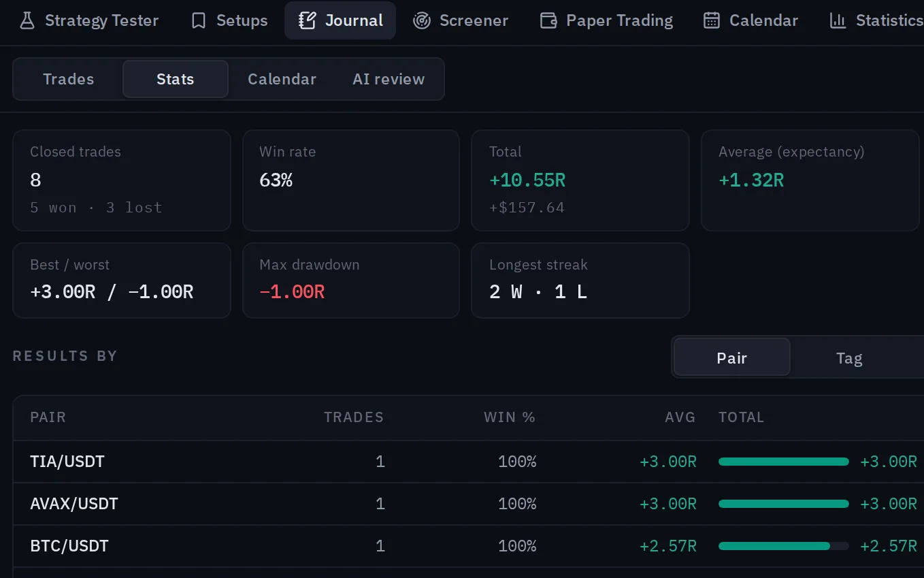Click the Setups bookmark icon
The image size is (924, 578).
click(199, 20)
